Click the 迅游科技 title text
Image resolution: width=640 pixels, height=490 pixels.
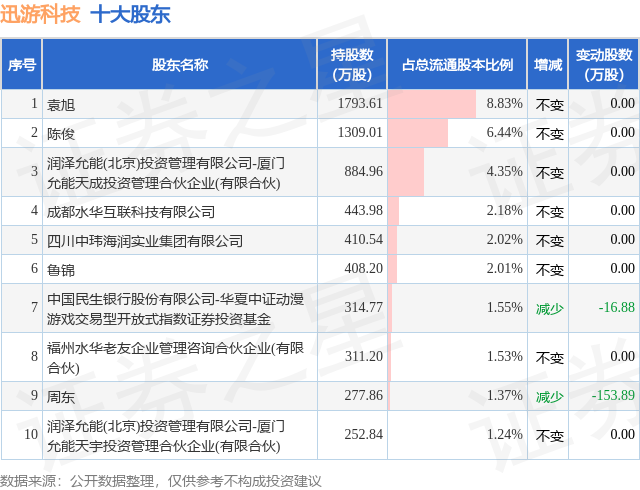click(40, 14)
